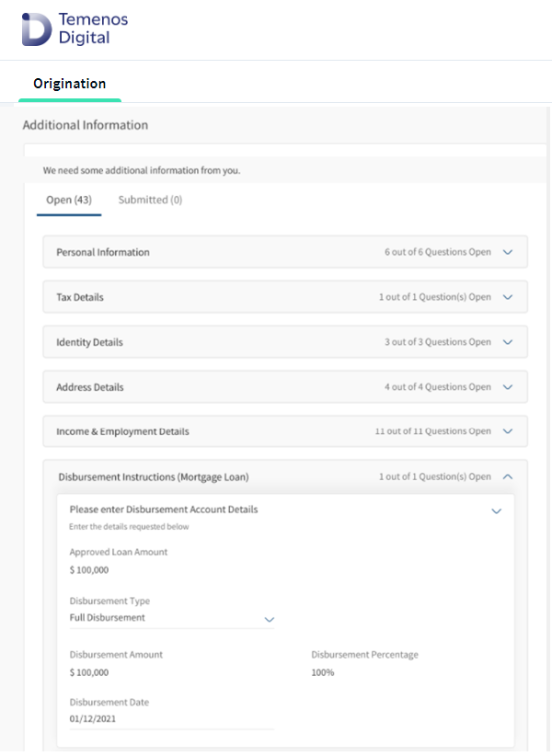Collapse Disbursement Instructions section chevron
The width and height of the screenshot is (552, 756).
pyautogui.click(x=508, y=476)
